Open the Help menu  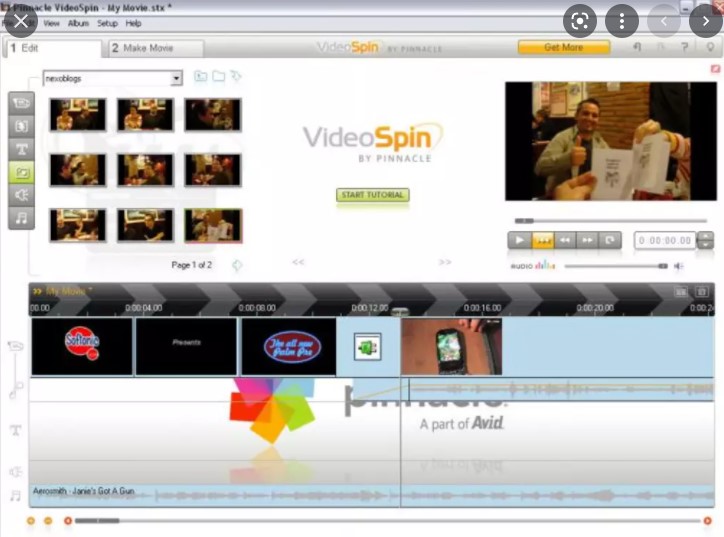133,23
